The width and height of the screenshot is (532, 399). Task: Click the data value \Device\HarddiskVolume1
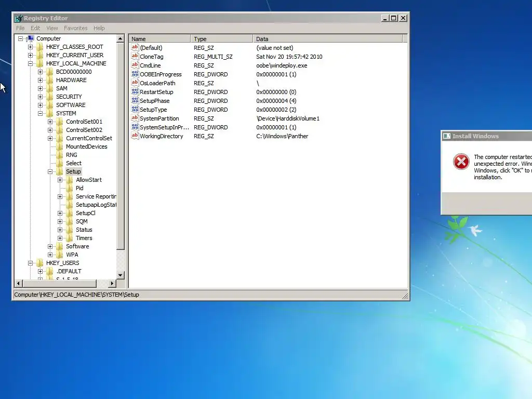pyautogui.click(x=288, y=118)
